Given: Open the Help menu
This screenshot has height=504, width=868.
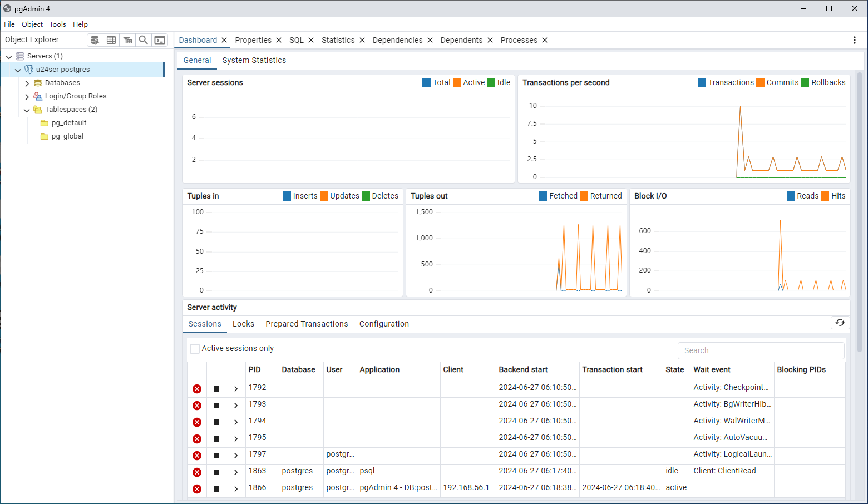Looking at the screenshot, I should point(81,24).
